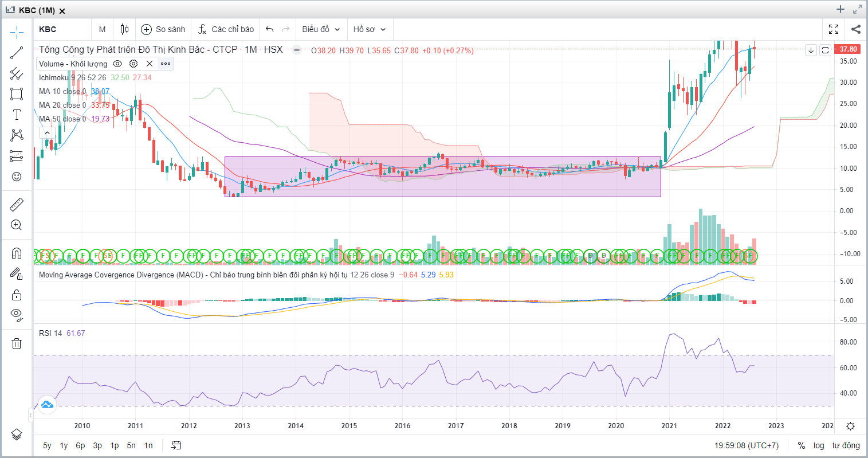Screen dimensions: 868x458
Task: Expand the Biểu đồ dropdown
Action: tap(321, 29)
